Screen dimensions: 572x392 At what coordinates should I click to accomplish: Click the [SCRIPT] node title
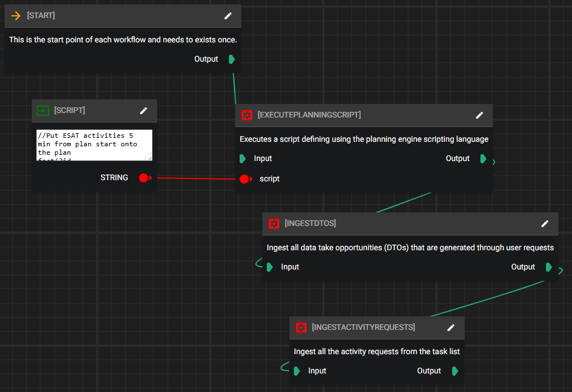pos(70,110)
